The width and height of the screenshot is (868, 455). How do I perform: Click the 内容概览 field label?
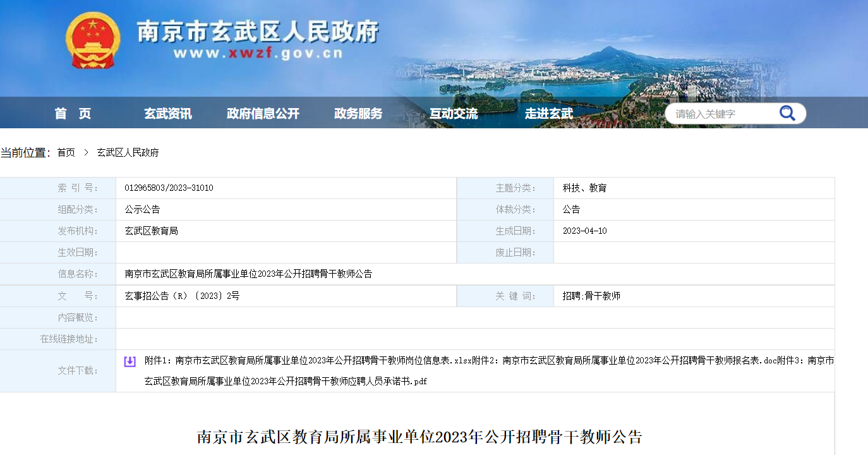pyautogui.click(x=78, y=317)
